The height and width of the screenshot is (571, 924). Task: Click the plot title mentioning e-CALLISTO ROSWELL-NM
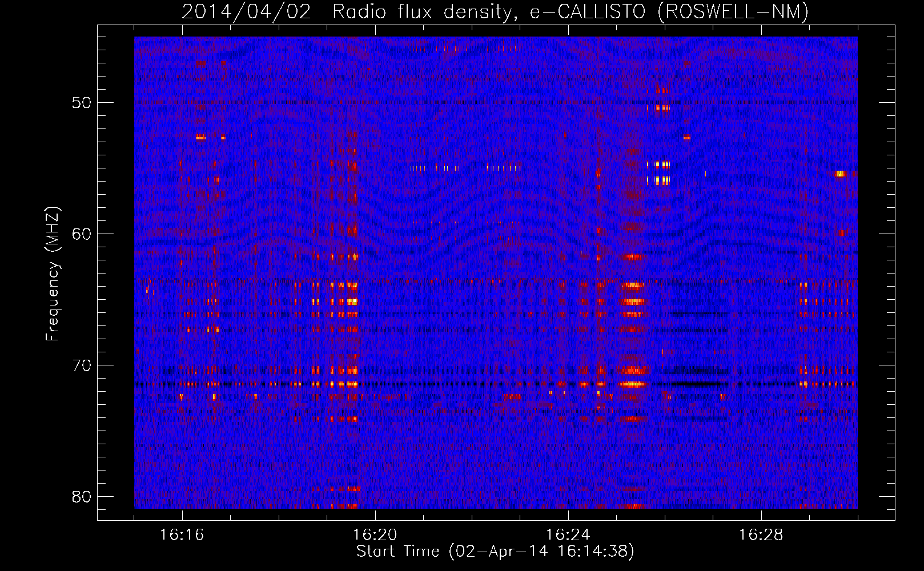pyautogui.click(x=495, y=11)
